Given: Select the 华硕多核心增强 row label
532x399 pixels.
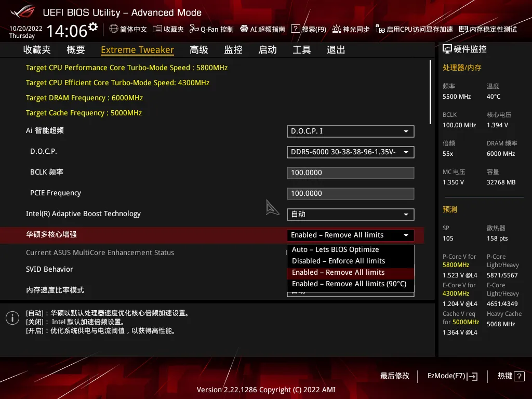Looking at the screenshot, I should tap(51, 234).
